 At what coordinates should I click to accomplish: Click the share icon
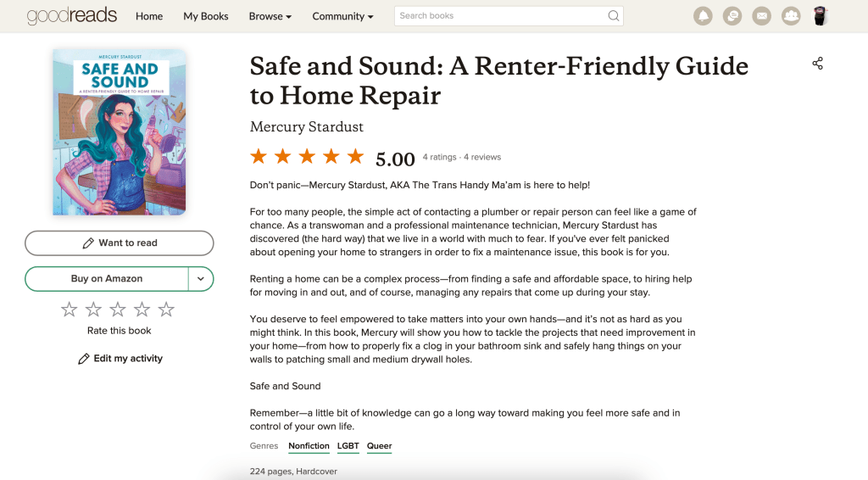pos(817,64)
